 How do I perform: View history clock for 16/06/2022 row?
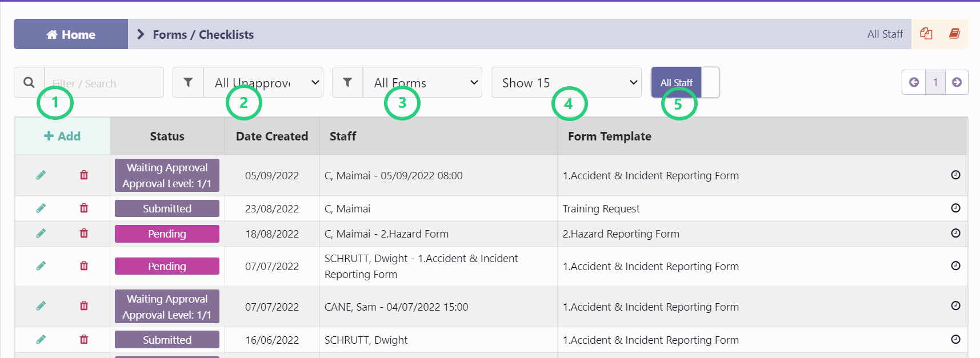click(955, 339)
